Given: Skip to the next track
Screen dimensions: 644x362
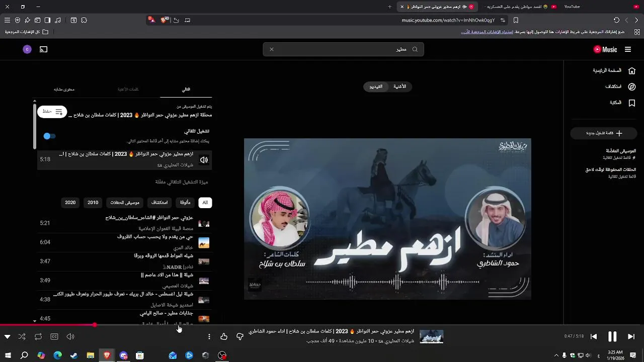Looking at the screenshot, I should point(631,336).
